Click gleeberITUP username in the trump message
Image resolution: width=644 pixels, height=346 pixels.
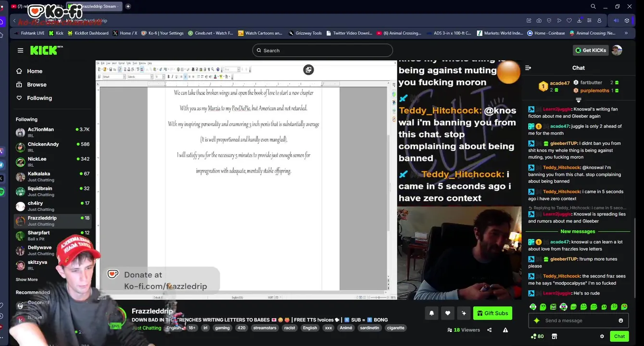(x=564, y=259)
